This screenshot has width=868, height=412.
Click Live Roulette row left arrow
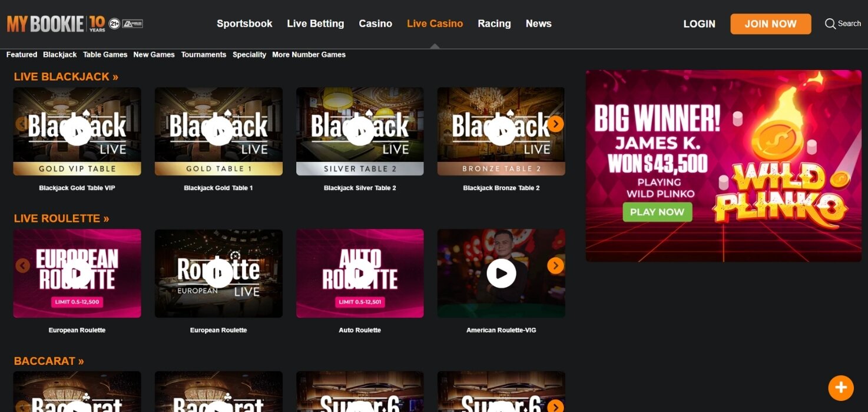(22, 265)
